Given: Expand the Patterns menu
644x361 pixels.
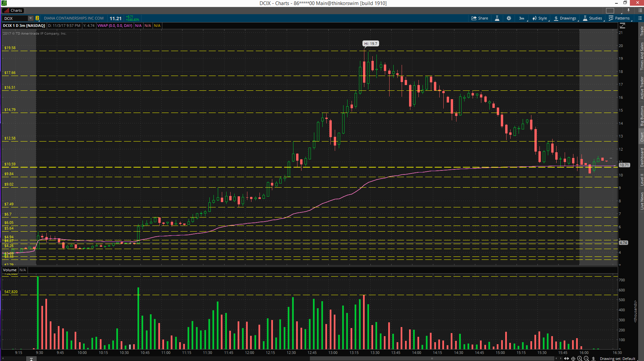Looking at the screenshot, I should [619, 18].
